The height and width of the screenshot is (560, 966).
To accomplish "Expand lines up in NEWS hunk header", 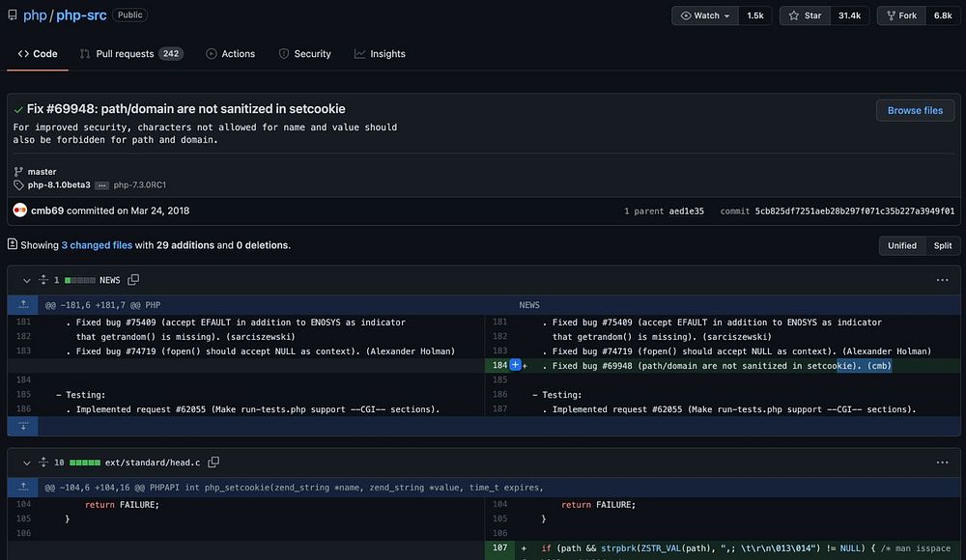I will pyautogui.click(x=24, y=304).
